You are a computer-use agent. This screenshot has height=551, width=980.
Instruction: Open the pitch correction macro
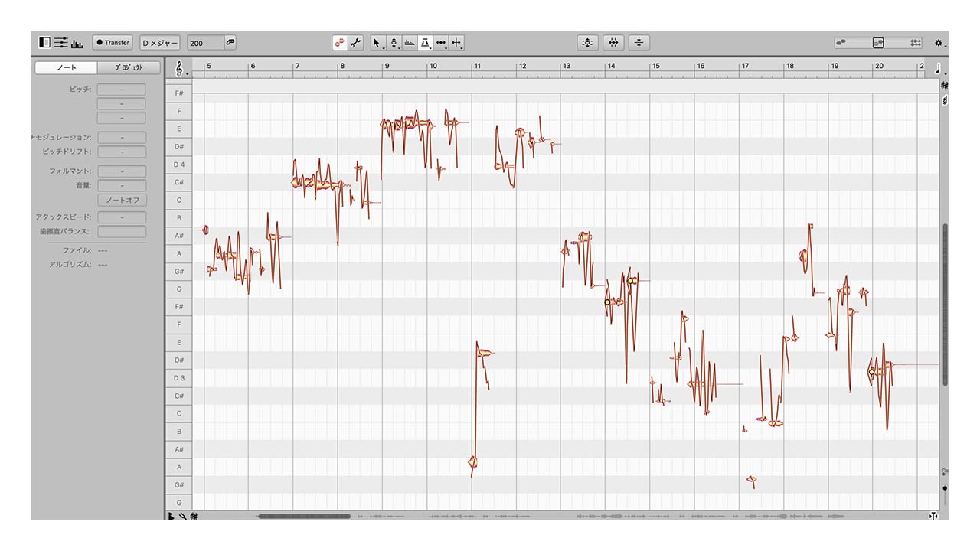[x=587, y=43]
